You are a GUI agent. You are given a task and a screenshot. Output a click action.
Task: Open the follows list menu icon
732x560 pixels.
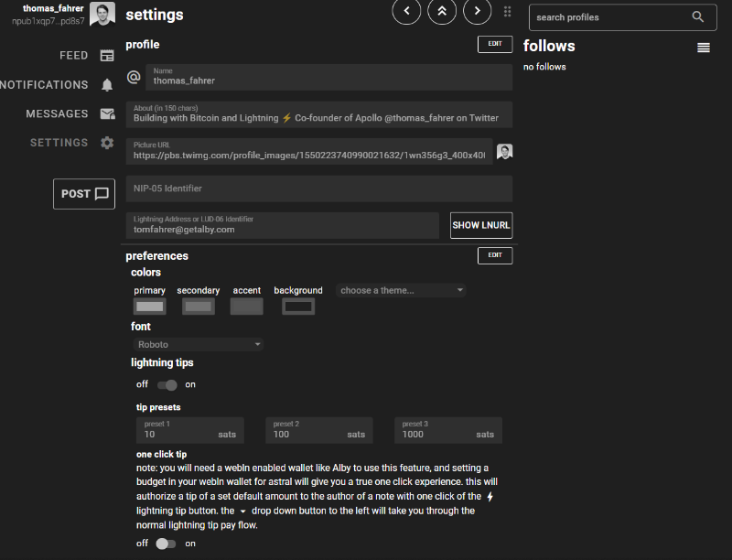coord(704,48)
